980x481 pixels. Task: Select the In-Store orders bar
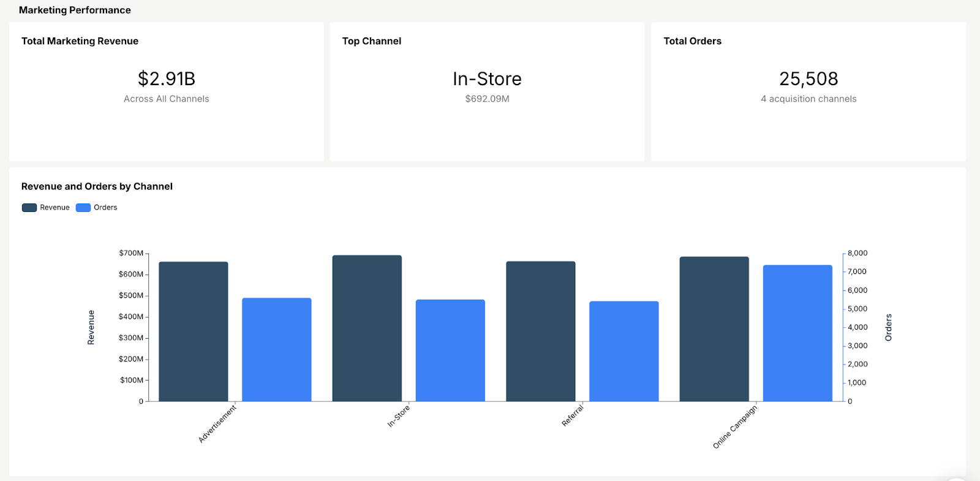click(450, 350)
